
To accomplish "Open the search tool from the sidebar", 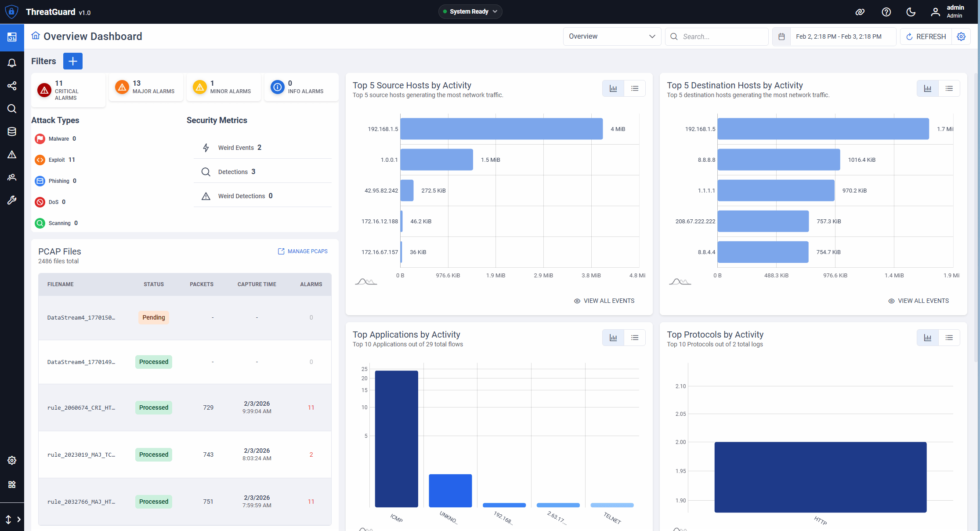I will pos(12,109).
